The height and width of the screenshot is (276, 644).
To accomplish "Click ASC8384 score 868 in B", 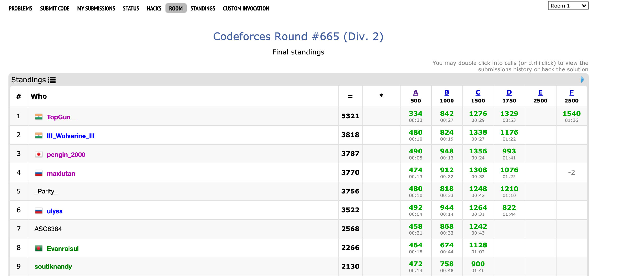I will (447, 226).
